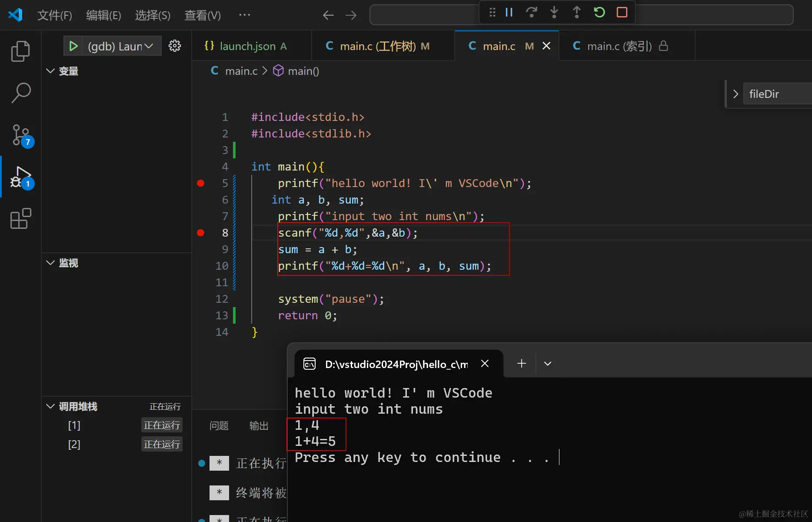Viewport: 812px width, 522px height.
Task: Open the 选择(S) menu
Action: pyautogui.click(x=153, y=15)
